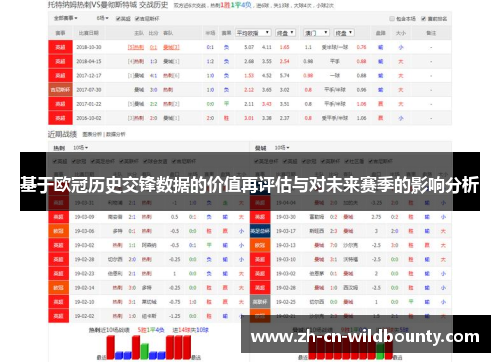
Task: Click the 0:1 score link for 2018-10-30
Action: coord(153,47)
